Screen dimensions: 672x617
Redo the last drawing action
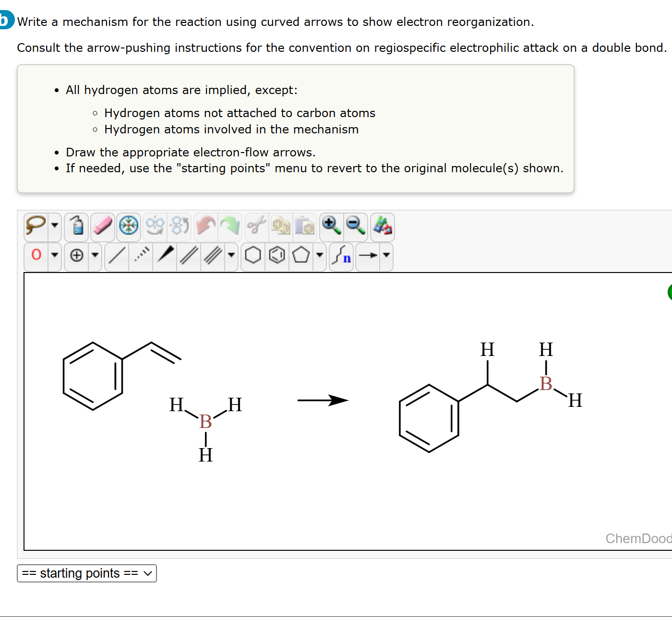click(x=230, y=225)
